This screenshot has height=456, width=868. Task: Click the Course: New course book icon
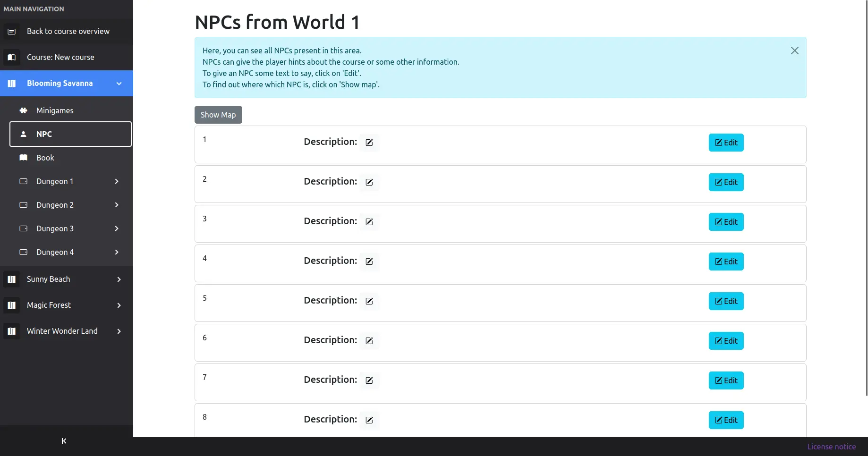12,58
